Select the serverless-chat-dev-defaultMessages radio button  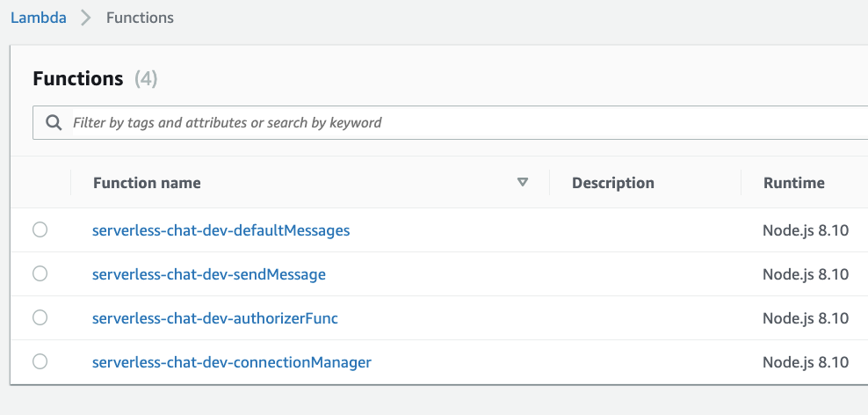click(40, 230)
